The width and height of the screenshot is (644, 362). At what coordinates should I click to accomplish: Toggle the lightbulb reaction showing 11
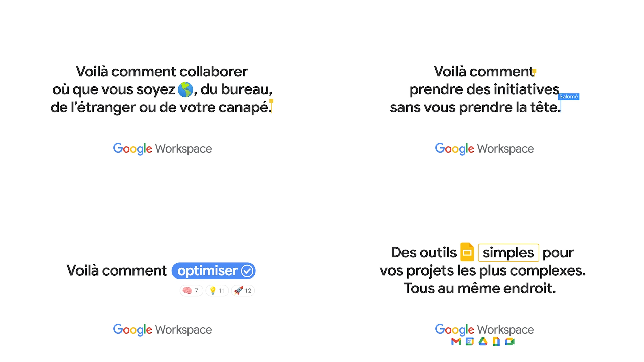217,291
